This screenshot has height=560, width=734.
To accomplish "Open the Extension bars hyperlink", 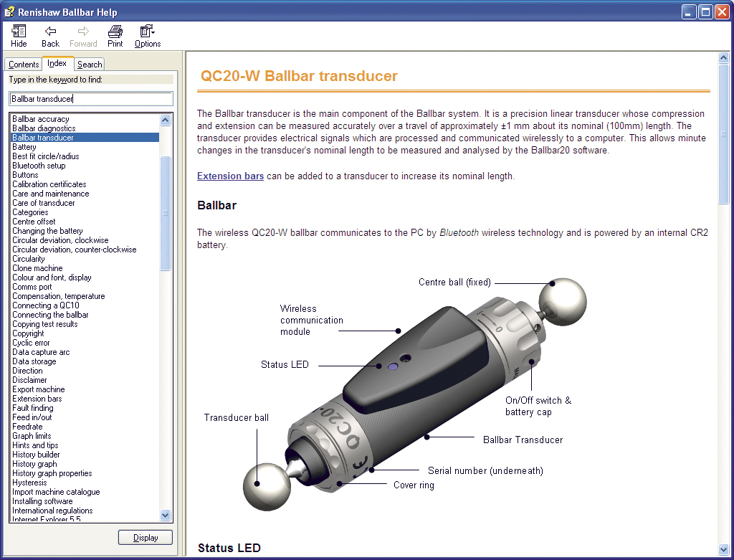I will 230,176.
